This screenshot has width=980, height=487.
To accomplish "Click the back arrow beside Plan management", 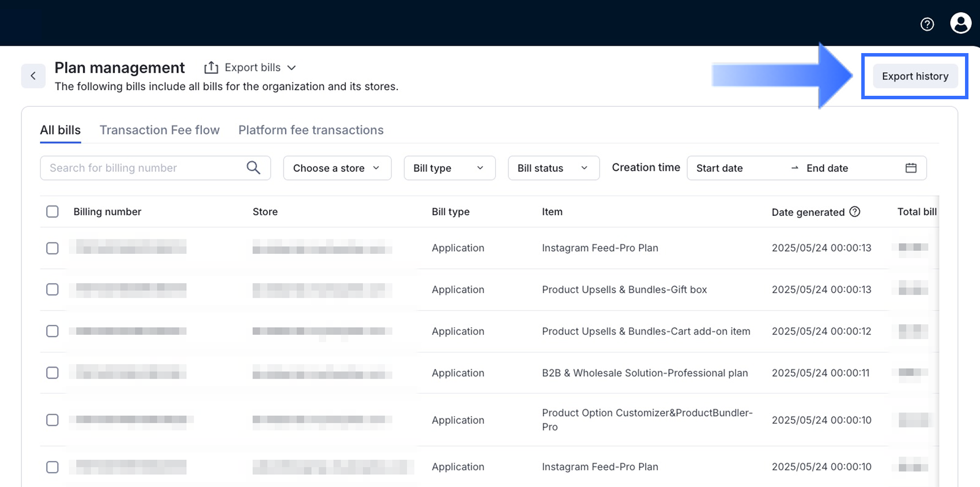I will pyautogui.click(x=33, y=76).
